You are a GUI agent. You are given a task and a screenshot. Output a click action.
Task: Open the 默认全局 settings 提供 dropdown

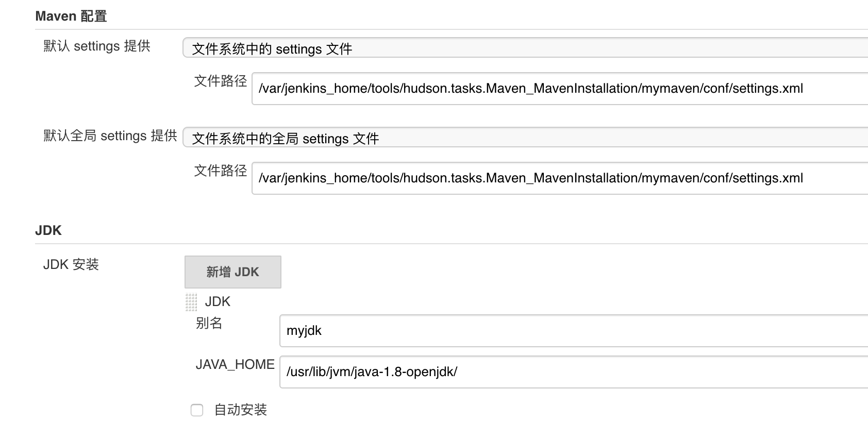[525, 138]
